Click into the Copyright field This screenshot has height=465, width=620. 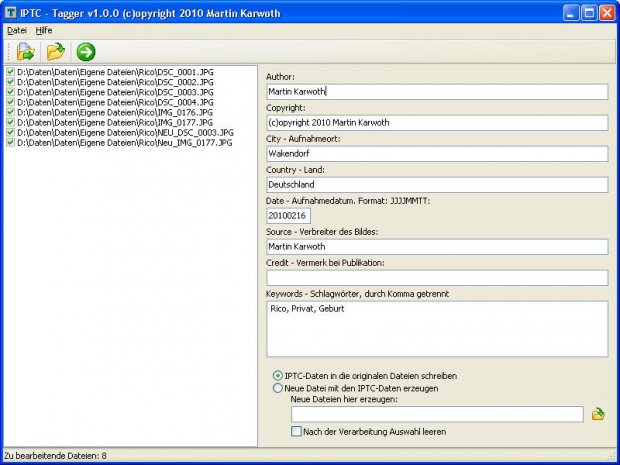[437, 123]
